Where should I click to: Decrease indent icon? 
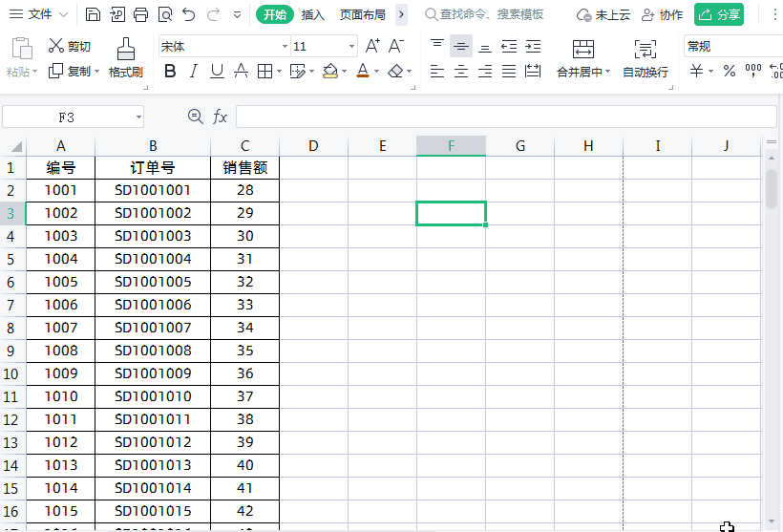click(509, 47)
